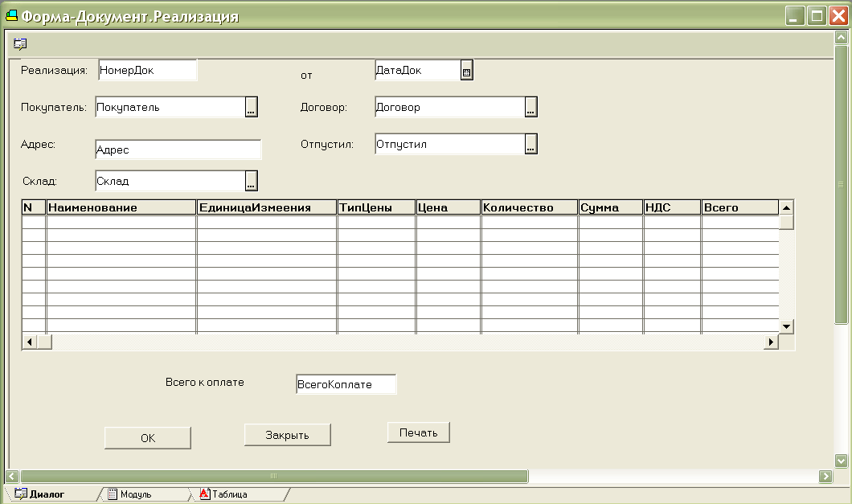Switch to the Модуль tab
The height and width of the screenshot is (504, 852).
(134, 494)
